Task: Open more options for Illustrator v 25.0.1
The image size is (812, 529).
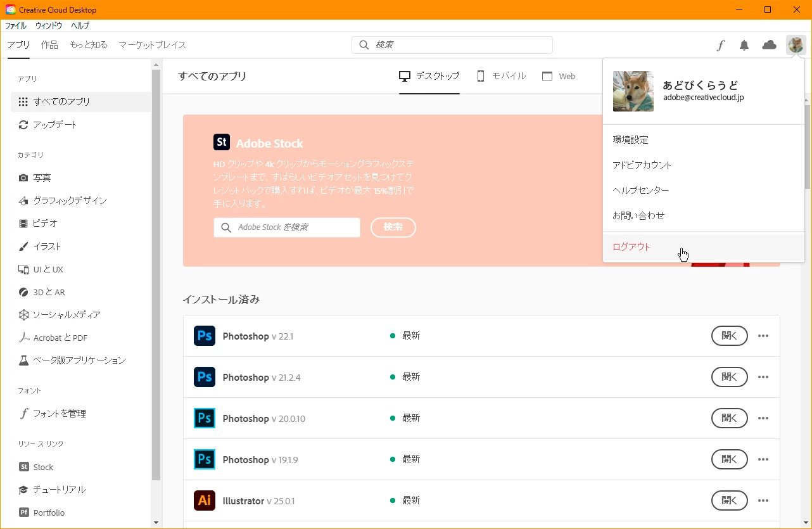Action: 763,500
